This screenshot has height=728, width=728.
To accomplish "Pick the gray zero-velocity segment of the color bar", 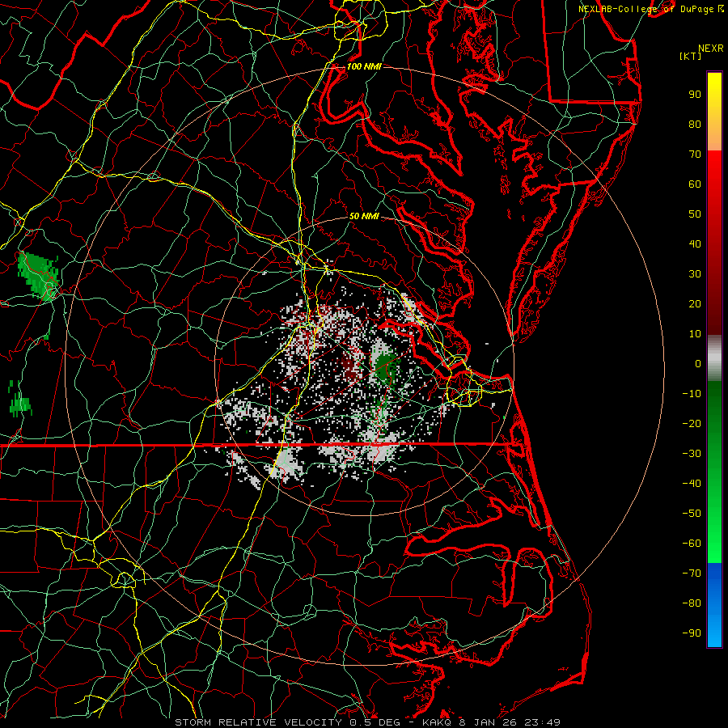I will coord(714,358).
